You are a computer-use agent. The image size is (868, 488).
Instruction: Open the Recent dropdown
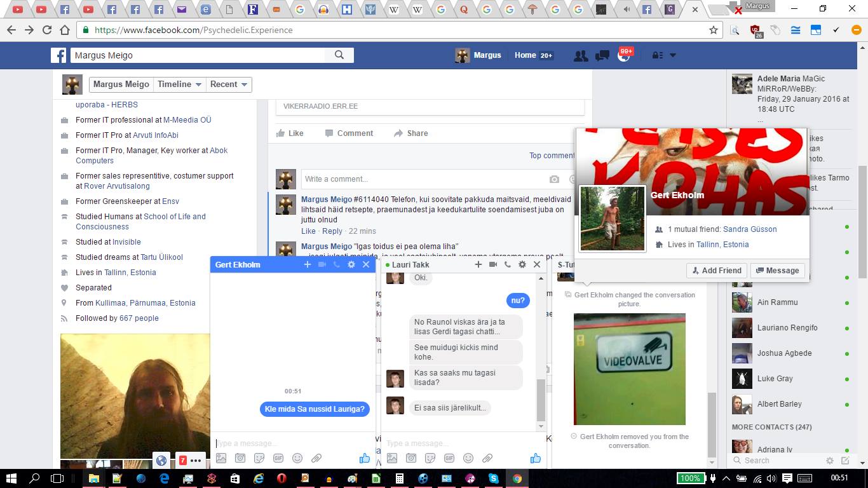pyautogui.click(x=229, y=85)
